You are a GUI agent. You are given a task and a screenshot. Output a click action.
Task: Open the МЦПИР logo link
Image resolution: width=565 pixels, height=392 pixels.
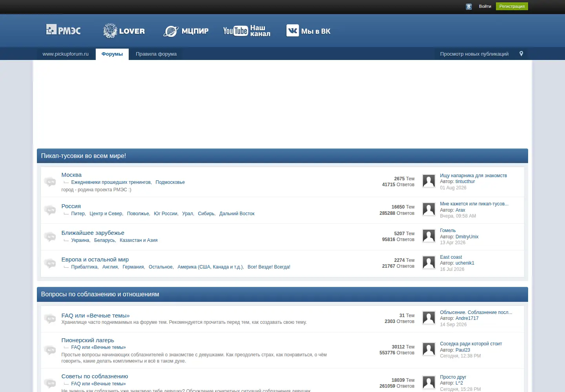186,31
